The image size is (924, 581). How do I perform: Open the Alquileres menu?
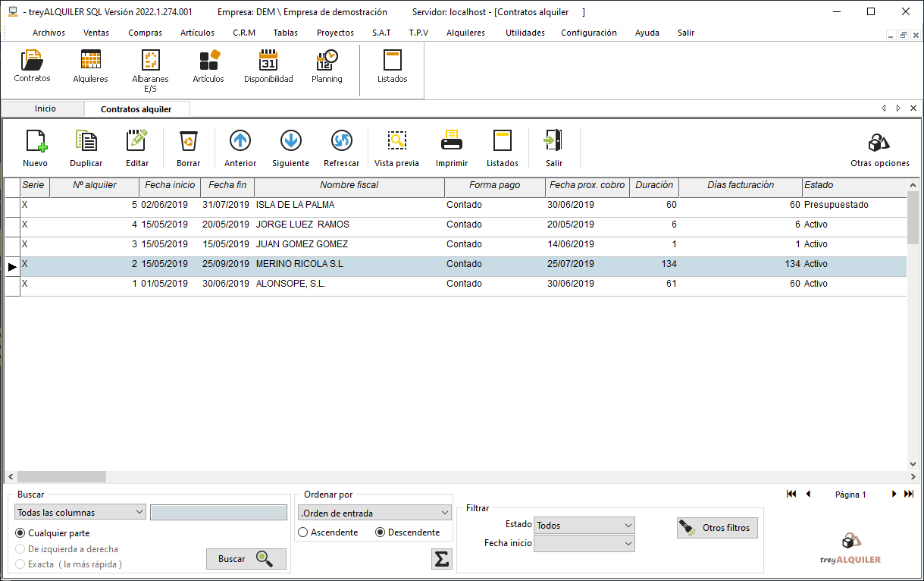pos(465,33)
